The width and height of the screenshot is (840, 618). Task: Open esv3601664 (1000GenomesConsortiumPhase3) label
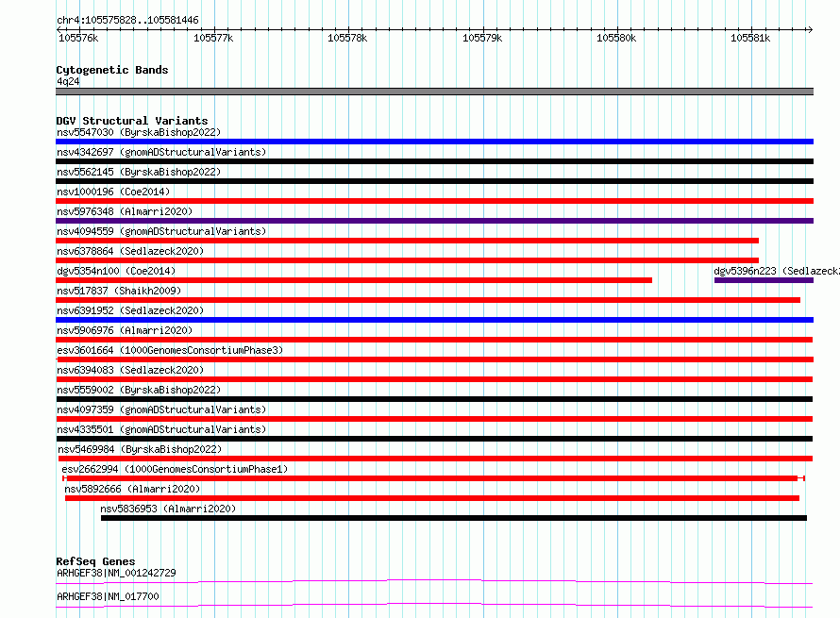[x=170, y=350]
